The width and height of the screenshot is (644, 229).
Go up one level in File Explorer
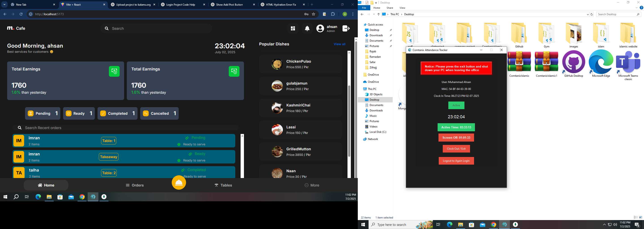[379, 15]
